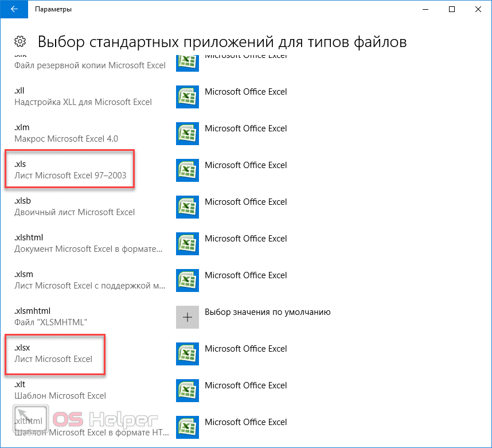The image size is (492, 448).
Task: Click Excel icon for .xlt extension
Action: pos(188,391)
